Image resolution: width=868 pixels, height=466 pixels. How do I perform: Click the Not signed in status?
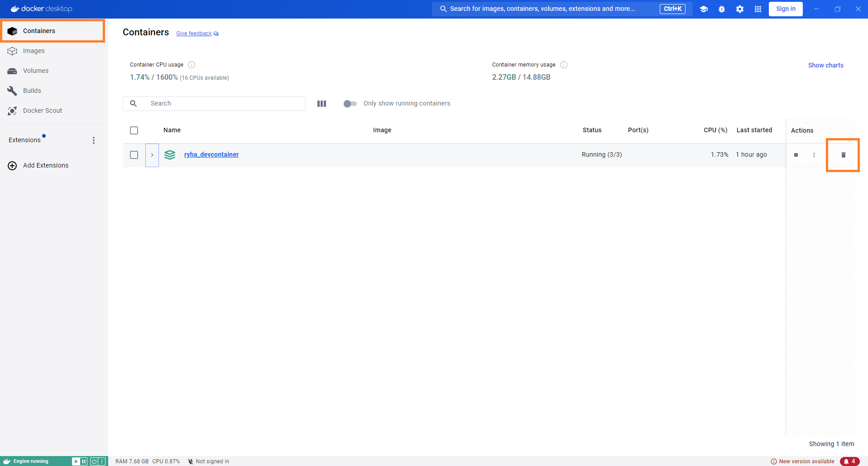(x=208, y=461)
